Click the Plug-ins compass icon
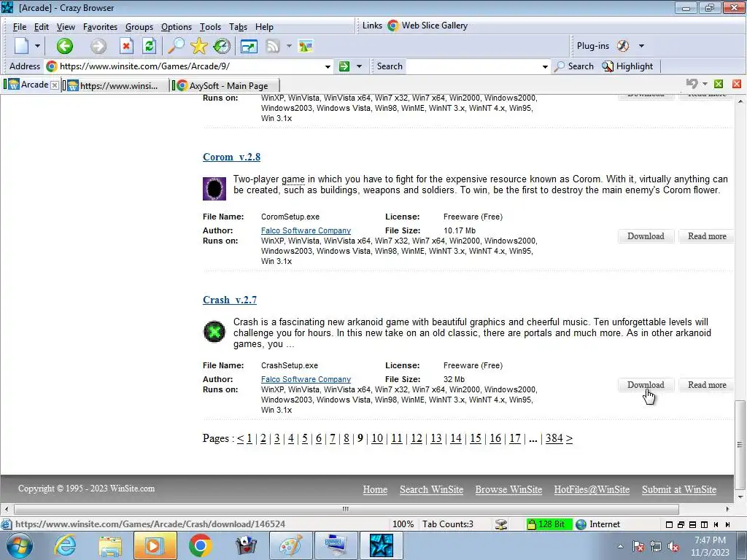Screen dimensions: 747x560 pos(623,46)
